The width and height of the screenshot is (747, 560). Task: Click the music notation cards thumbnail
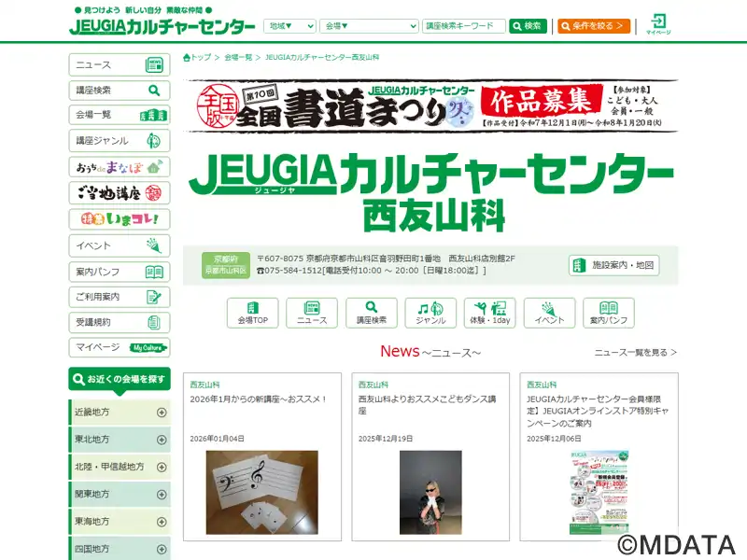click(262, 493)
